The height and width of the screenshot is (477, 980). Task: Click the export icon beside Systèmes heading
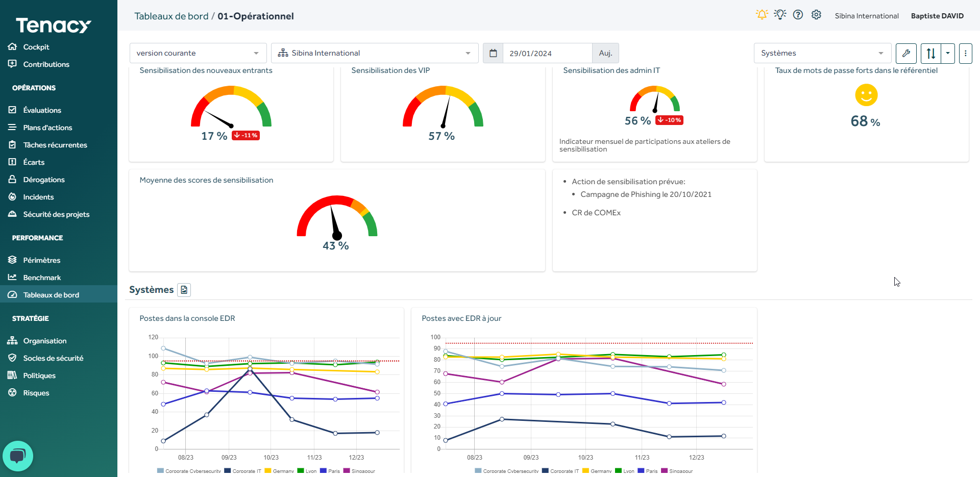(x=184, y=290)
